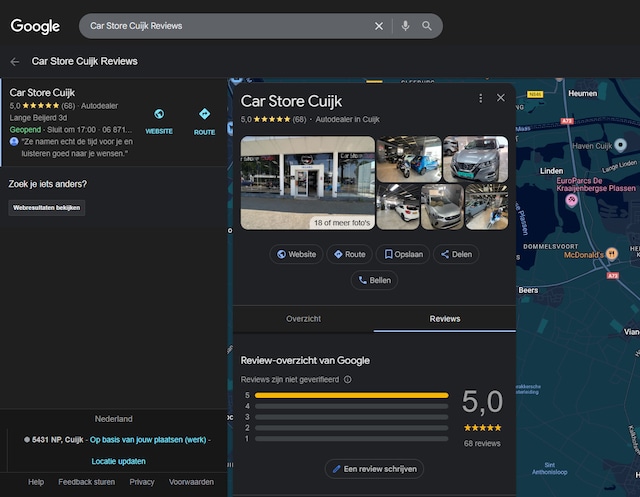Go back using the left arrow
640x497 pixels.
(x=15, y=61)
